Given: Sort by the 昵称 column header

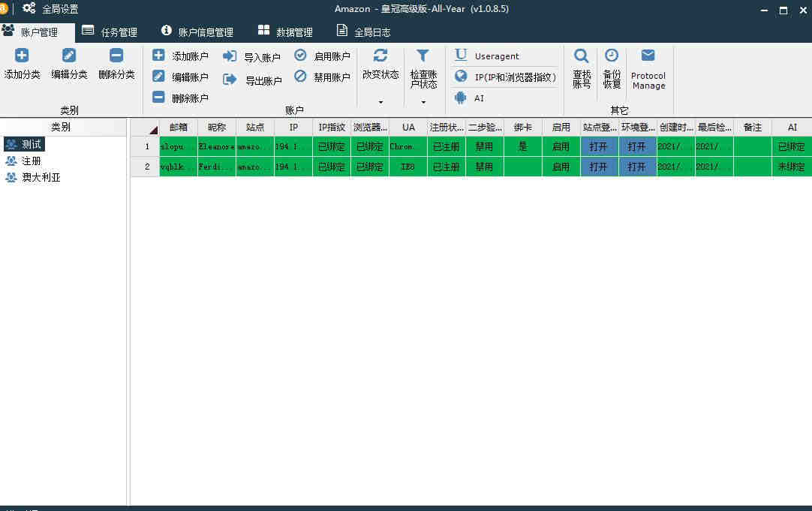Looking at the screenshot, I should [x=216, y=128].
